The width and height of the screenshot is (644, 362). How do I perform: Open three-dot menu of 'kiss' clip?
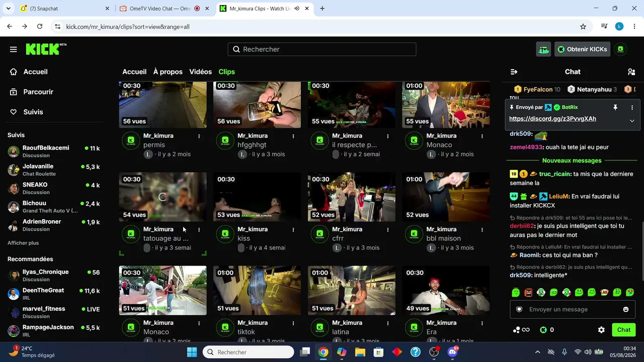coord(293,229)
